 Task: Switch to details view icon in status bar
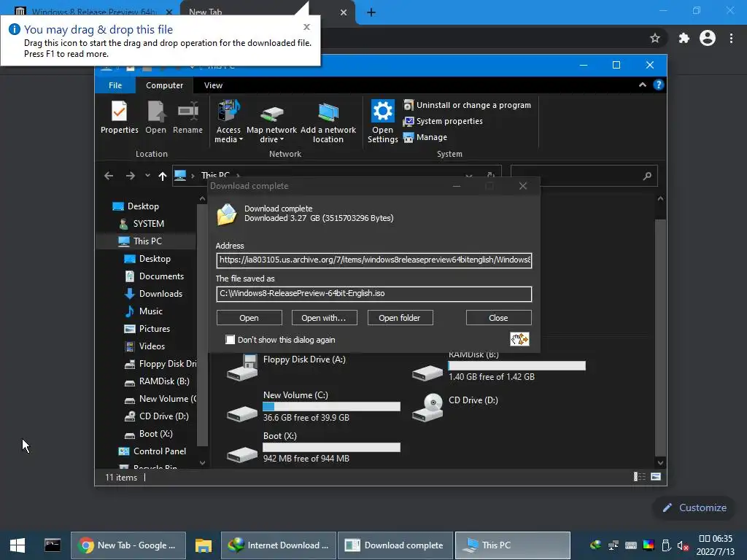coord(639,477)
